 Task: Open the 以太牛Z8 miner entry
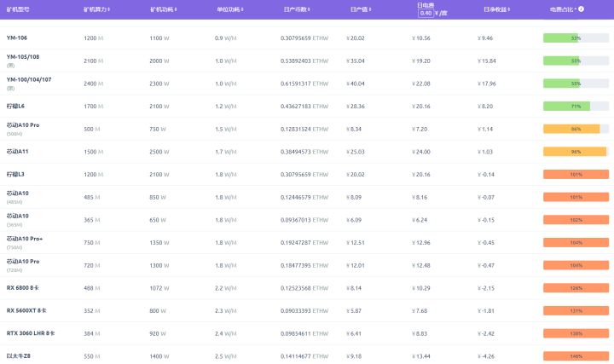[19, 355]
